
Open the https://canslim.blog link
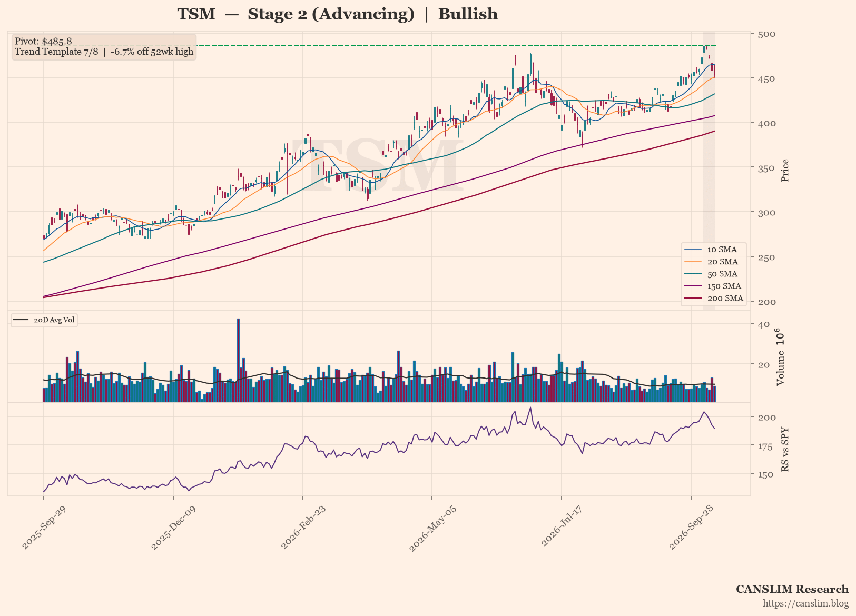point(806,603)
